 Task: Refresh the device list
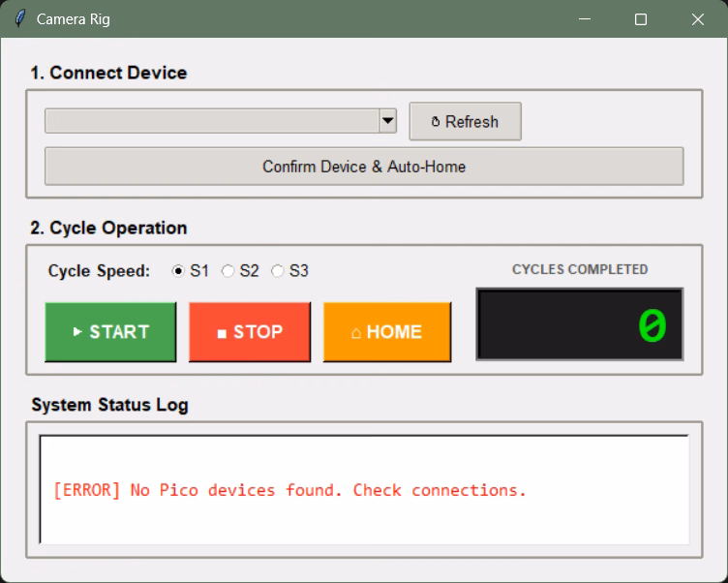(x=466, y=121)
